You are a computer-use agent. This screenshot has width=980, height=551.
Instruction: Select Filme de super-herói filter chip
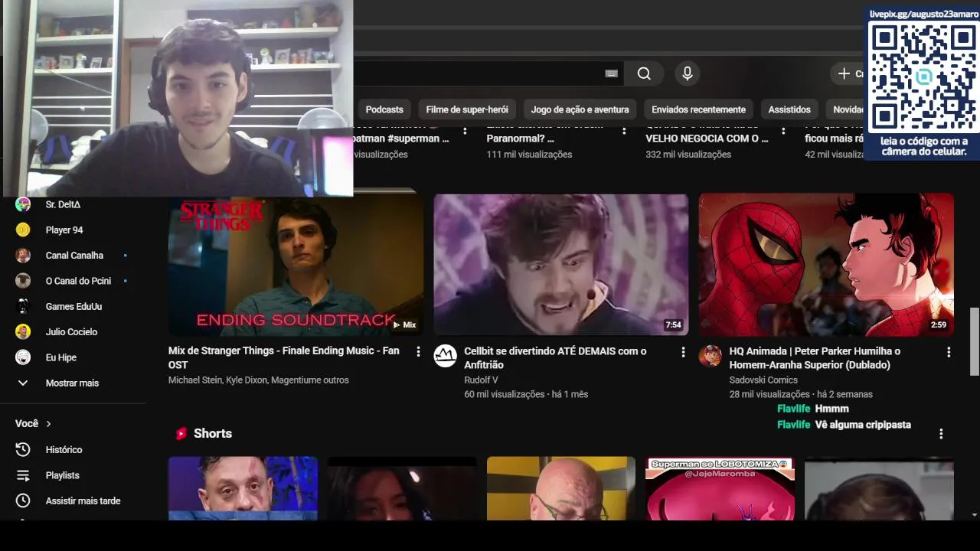[467, 109]
